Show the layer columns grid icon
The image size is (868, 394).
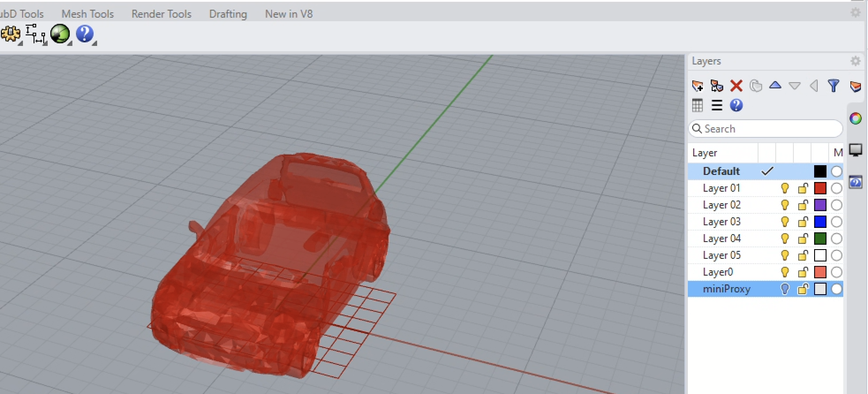click(x=698, y=105)
